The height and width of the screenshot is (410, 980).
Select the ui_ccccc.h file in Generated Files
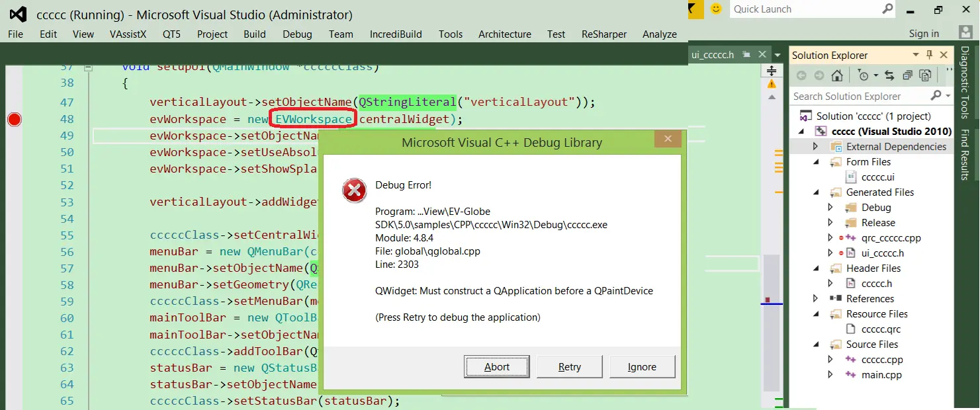tap(883, 253)
